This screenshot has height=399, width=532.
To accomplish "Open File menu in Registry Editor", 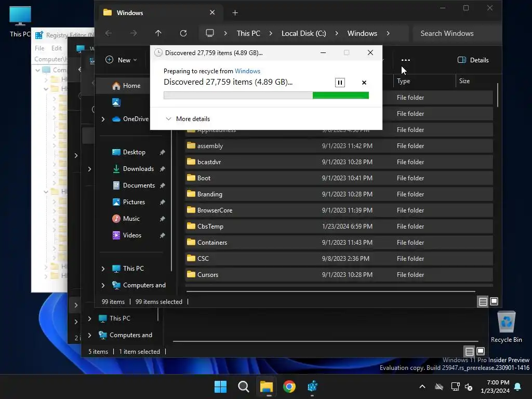I will point(39,48).
